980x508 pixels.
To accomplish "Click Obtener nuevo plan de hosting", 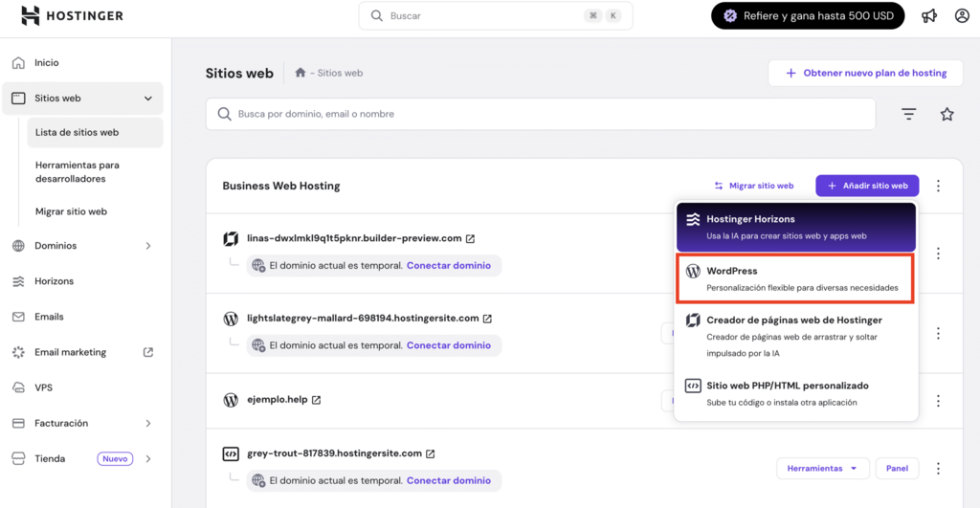I will pyautogui.click(x=865, y=73).
